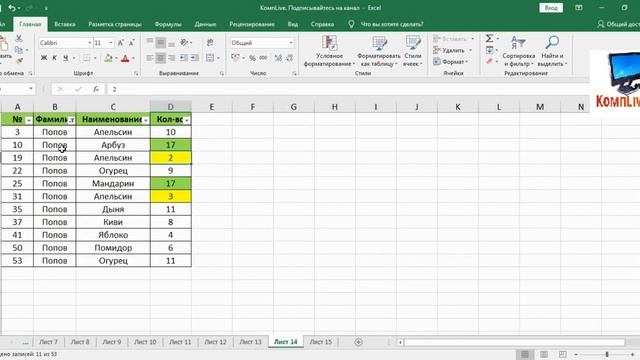Open the font size 11 dropdown
640x360 pixels.
click(x=111, y=43)
